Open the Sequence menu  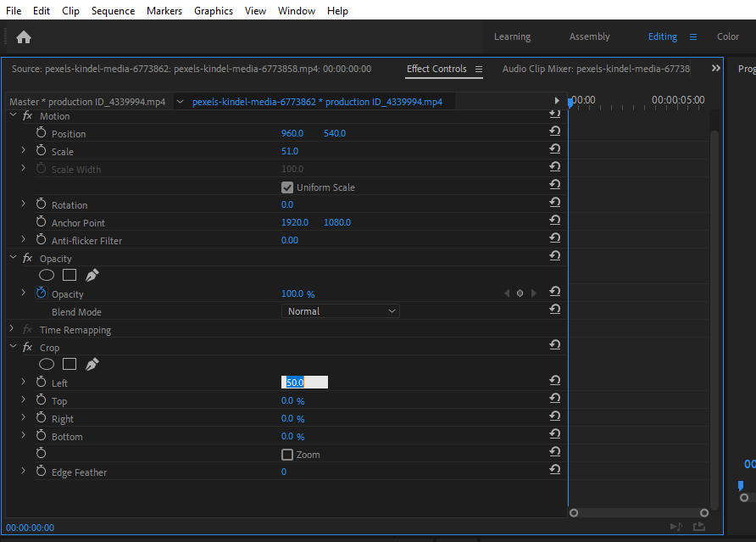[x=113, y=11]
